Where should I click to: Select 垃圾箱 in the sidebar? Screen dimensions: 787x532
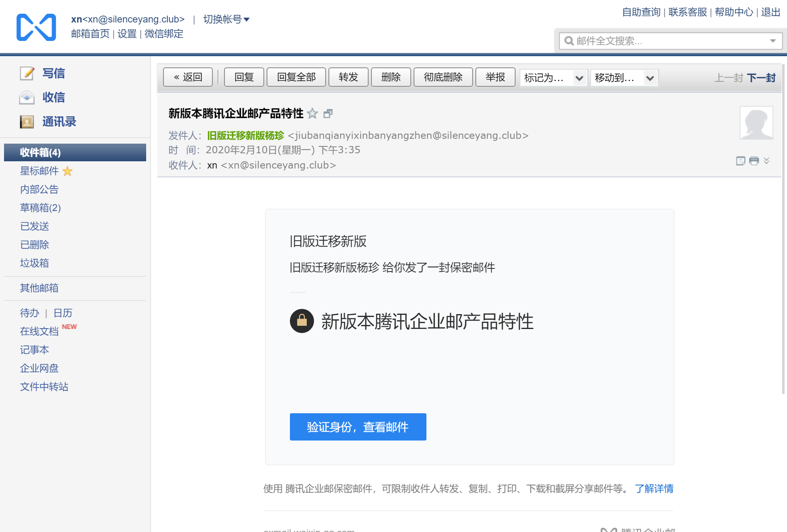[34, 263]
